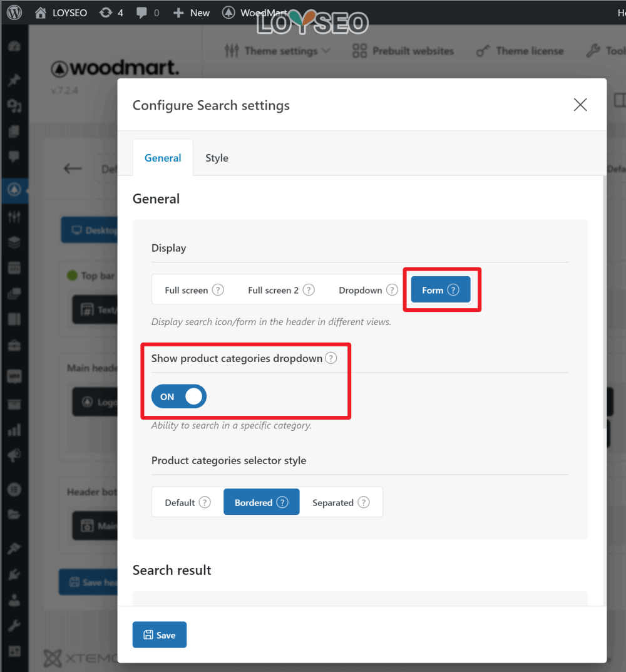
Task: Select Form display option
Action: click(441, 290)
